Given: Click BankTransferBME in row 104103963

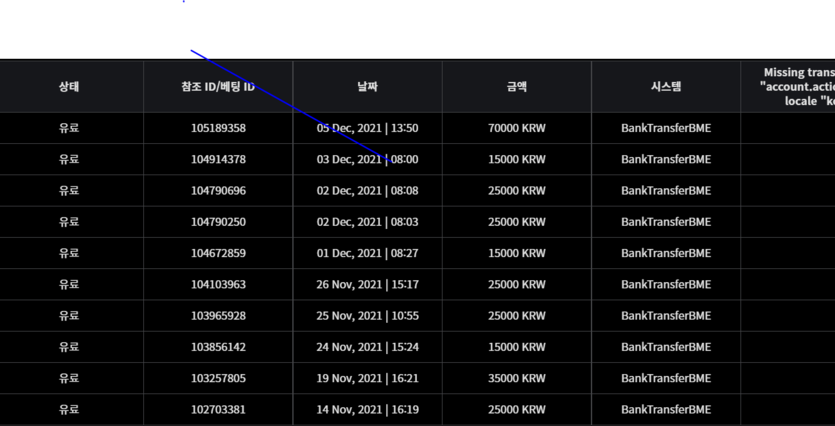Looking at the screenshot, I should point(666,284).
